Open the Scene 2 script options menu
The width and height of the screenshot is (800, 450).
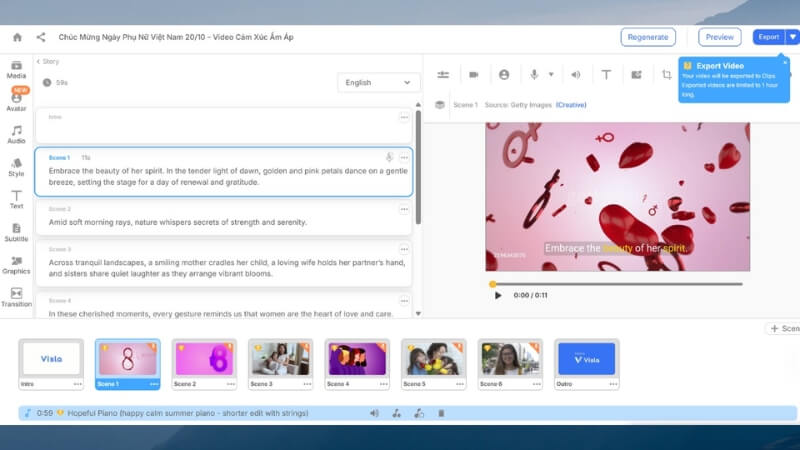404,209
